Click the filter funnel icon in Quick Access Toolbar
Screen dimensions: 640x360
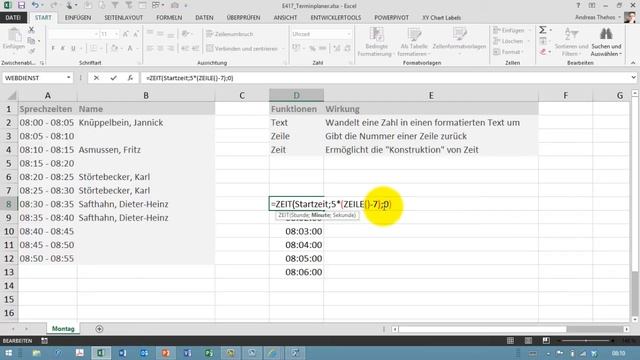[x=115, y=5]
